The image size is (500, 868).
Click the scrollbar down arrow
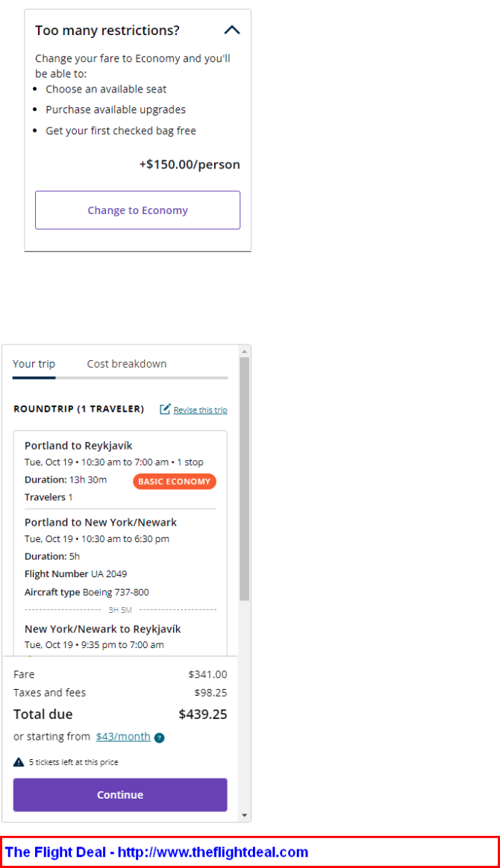tap(245, 816)
